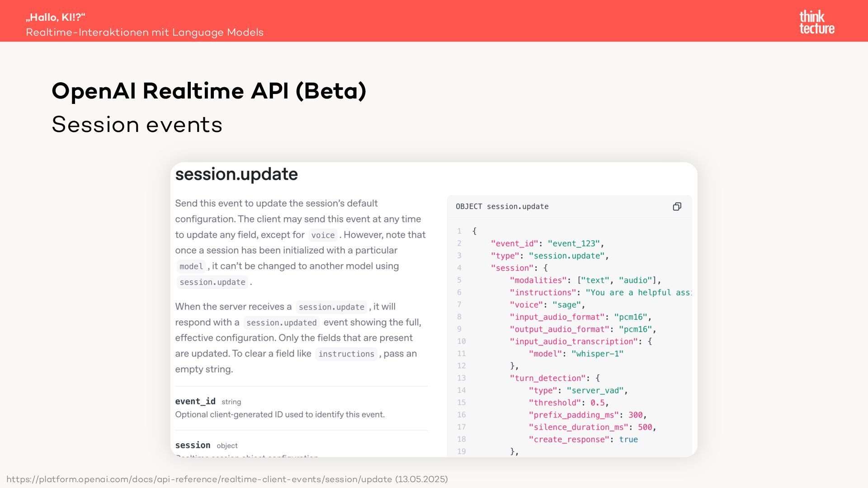Click the 'session.updated' inline code tag
This screenshot has height=488, width=868.
coord(281,323)
